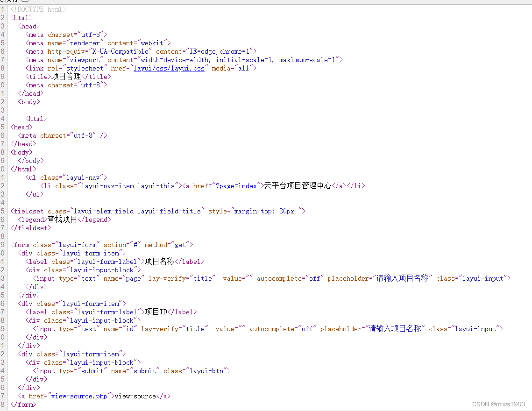Select the <ul class="layui-nav"> line
The image size is (532, 411).
pyautogui.click(x=66, y=177)
